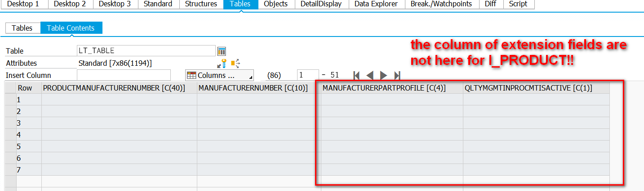The image size is (644, 191).
Task: Go to previous column page arrow
Action: tap(370, 75)
